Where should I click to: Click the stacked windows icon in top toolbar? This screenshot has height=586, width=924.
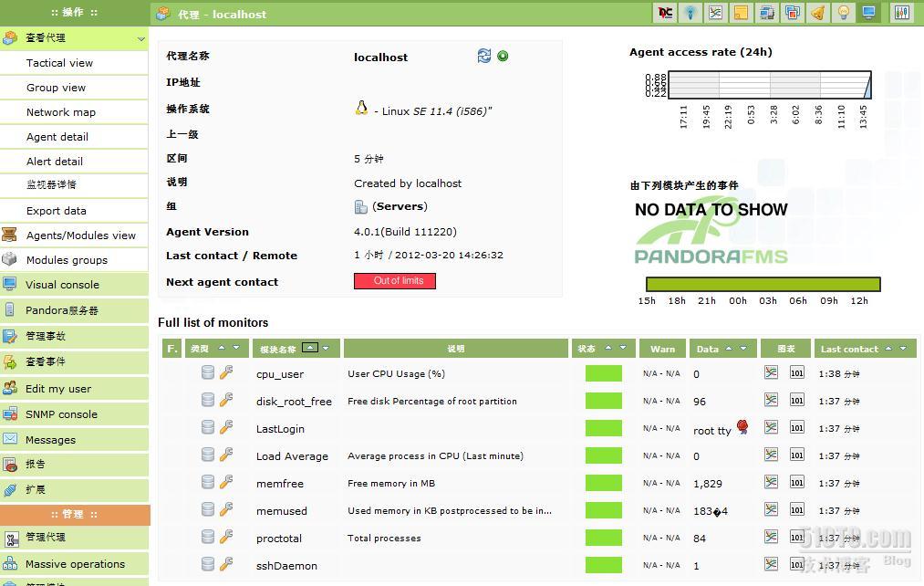pyautogui.click(x=793, y=13)
